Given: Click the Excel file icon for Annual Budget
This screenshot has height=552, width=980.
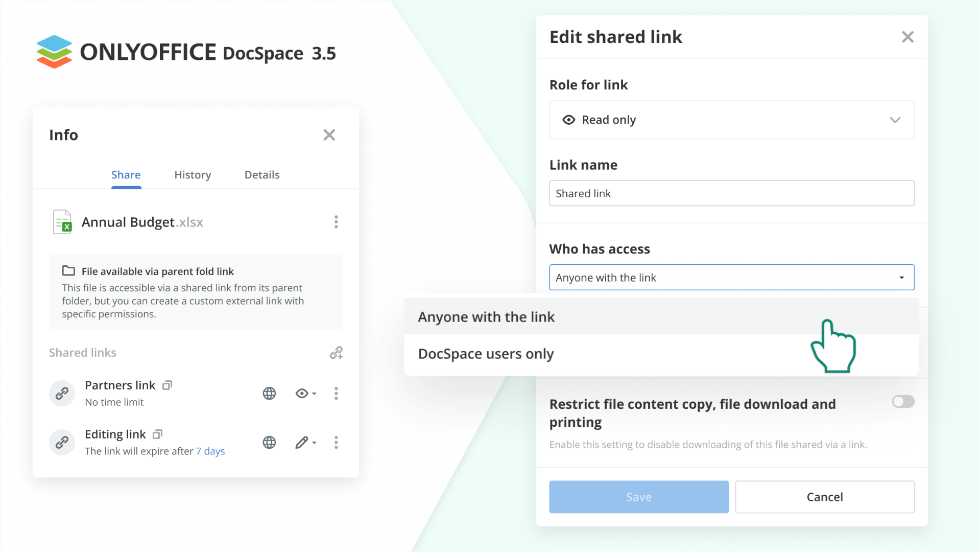Looking at the screenshot, I should (x=62, y=222).
